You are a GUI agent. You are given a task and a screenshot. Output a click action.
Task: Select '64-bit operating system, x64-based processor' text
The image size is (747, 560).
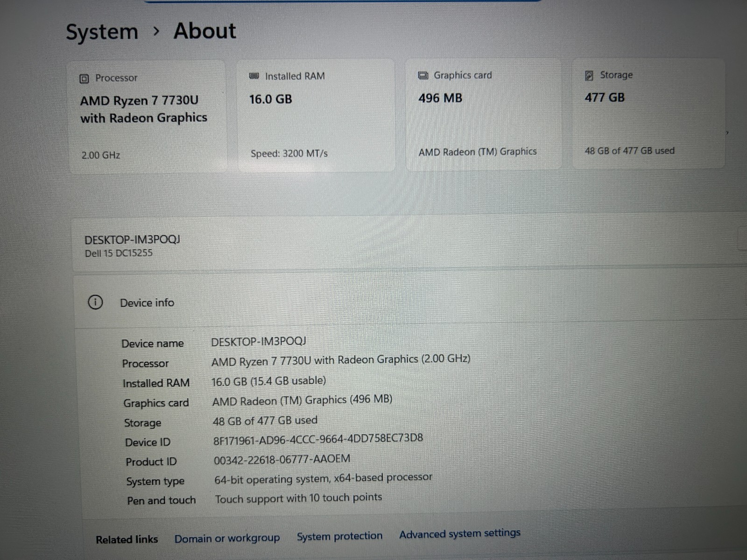click(323, 479)
